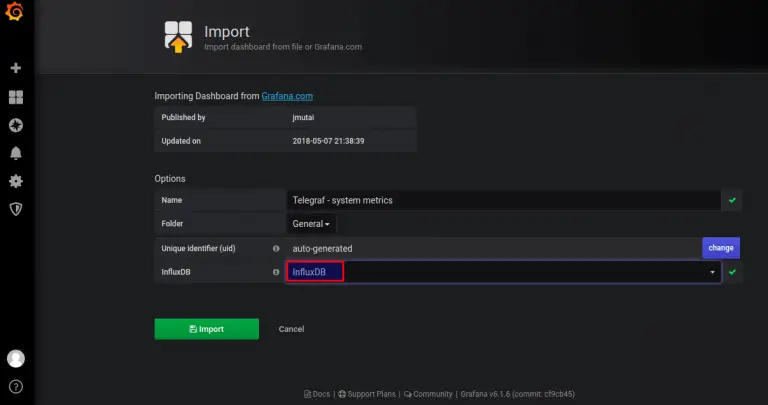Open the Docs footer link

click(x=316, y=394)
